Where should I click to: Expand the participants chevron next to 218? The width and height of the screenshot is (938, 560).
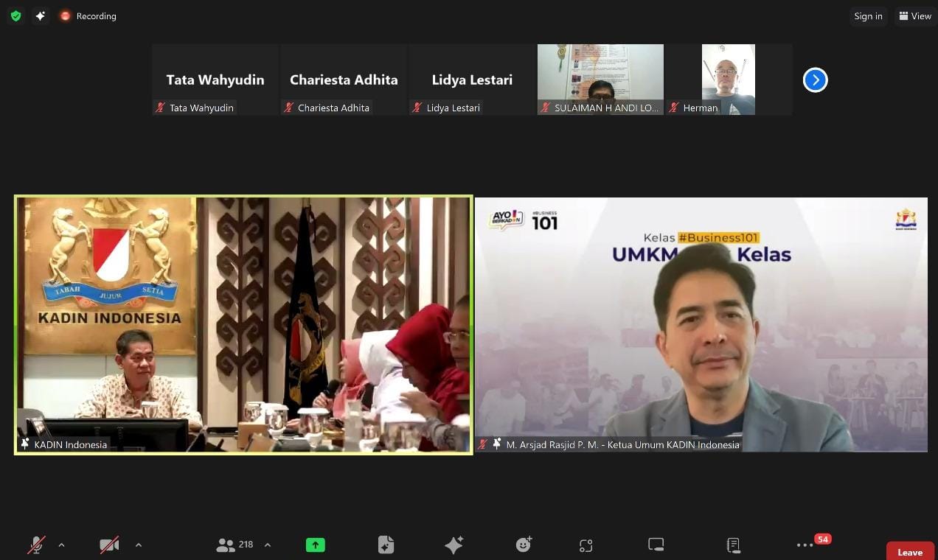pyautogui.click(x=267, y=545)
